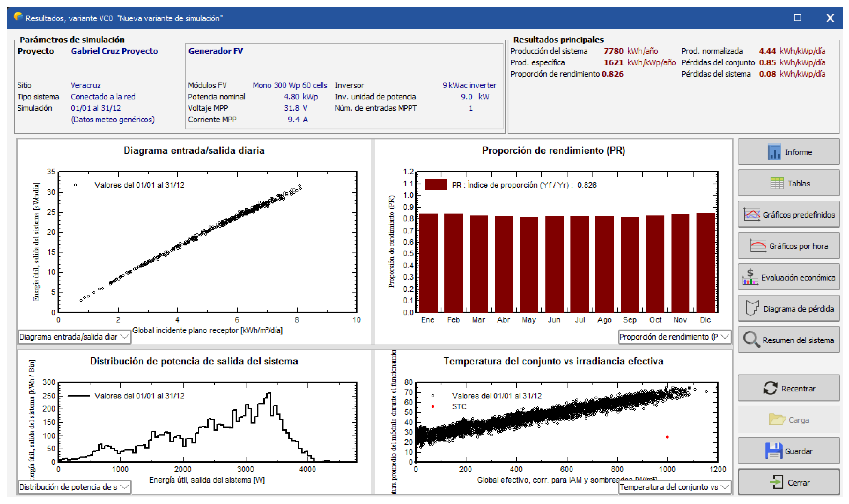Click the red STC point in temperature plot
The height and width of the screenshot is (504, 849).
pos(667,437)
